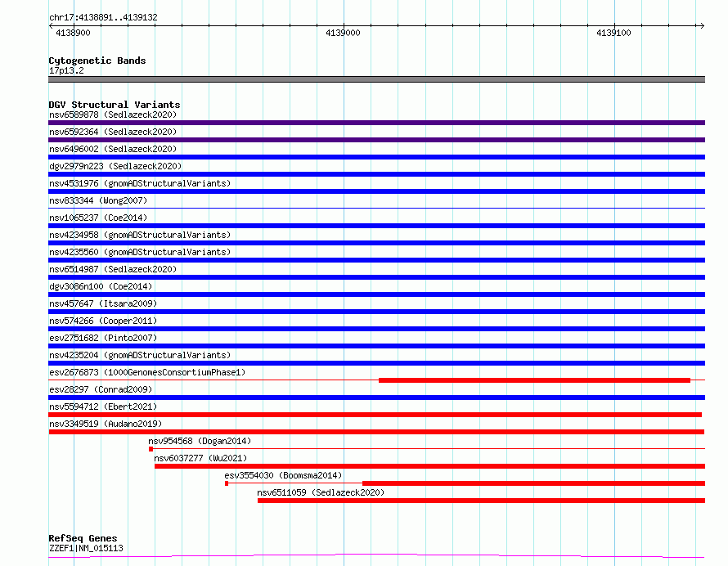This screenshot has width=728, height=566.
Task: Select the red bar under nsv3349519
Action: pyautogui.click(x=376, y=432)
